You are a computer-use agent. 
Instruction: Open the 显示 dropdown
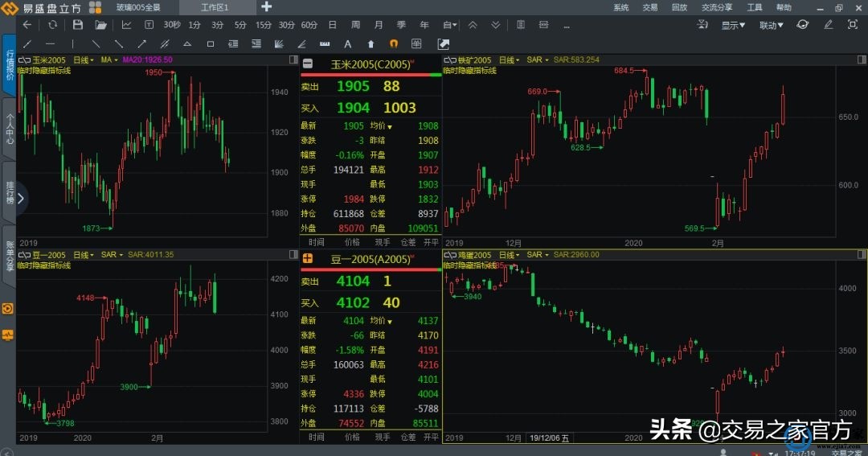732,25
